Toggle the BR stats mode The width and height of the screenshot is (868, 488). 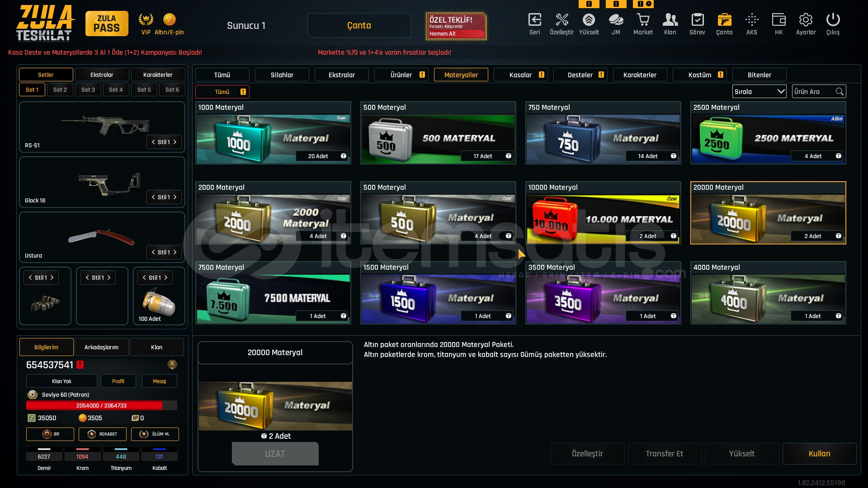[50, 434]
